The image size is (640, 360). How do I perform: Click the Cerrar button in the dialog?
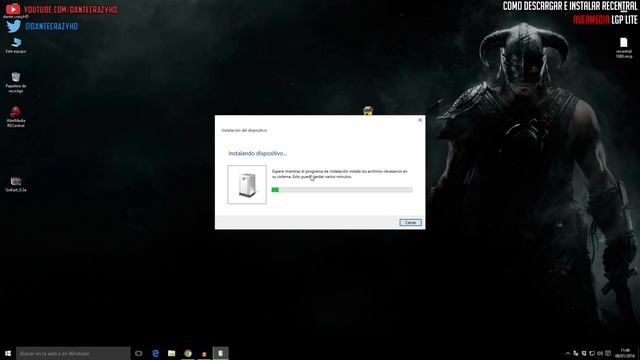[410, 222]
